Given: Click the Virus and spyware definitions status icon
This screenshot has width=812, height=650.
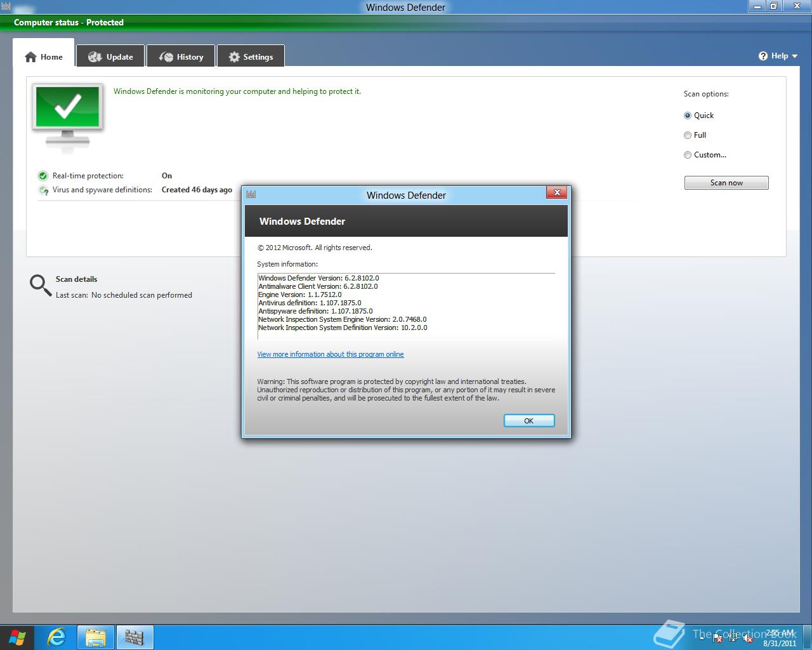Looking at the screenshot, I should coord(43,190).
